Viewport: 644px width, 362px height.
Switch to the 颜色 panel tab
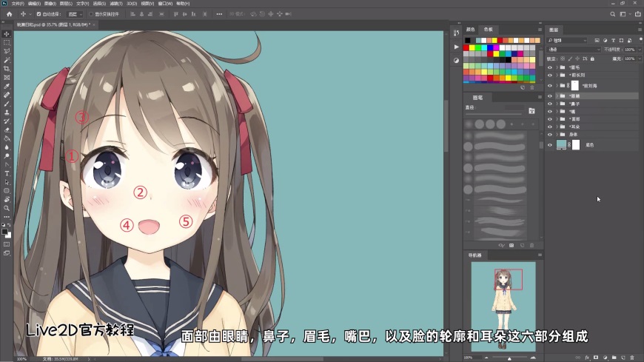tap(471, 30)
